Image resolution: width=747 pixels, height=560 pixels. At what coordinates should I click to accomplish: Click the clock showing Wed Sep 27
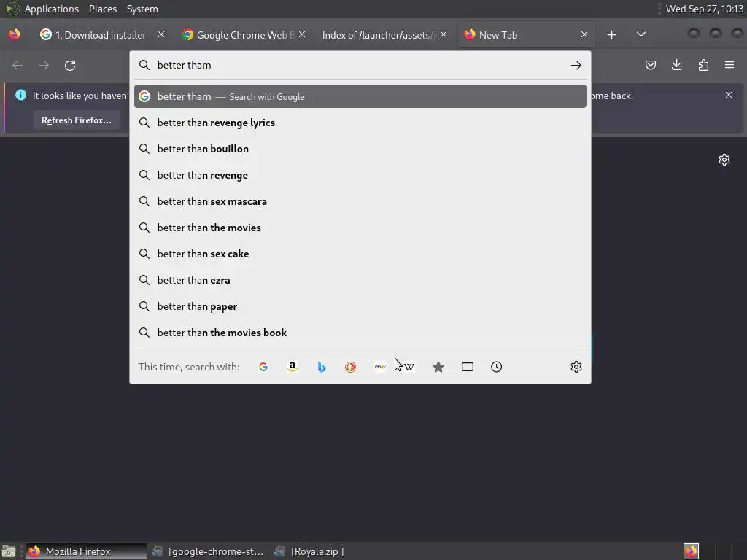(x=704, y=9)
